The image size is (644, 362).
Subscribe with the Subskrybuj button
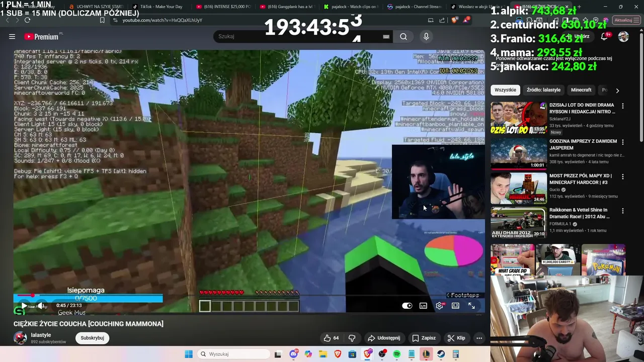pyautogui.click(x=92, y=338)
